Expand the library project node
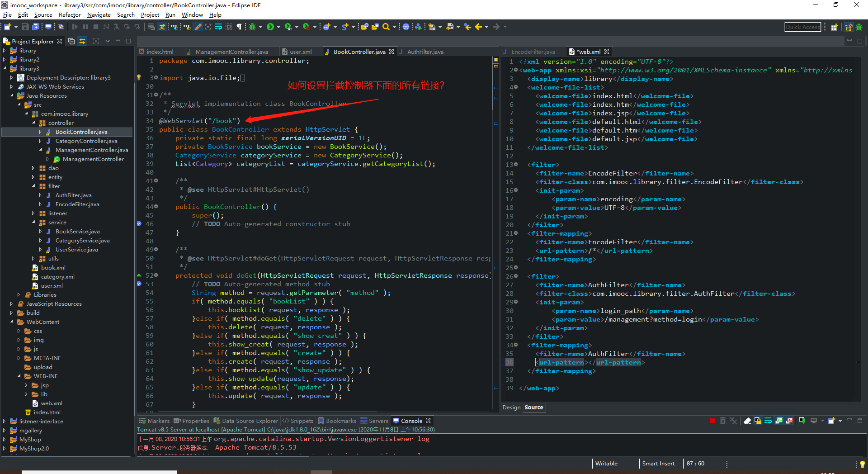868x474 pixels. point(5,51)
